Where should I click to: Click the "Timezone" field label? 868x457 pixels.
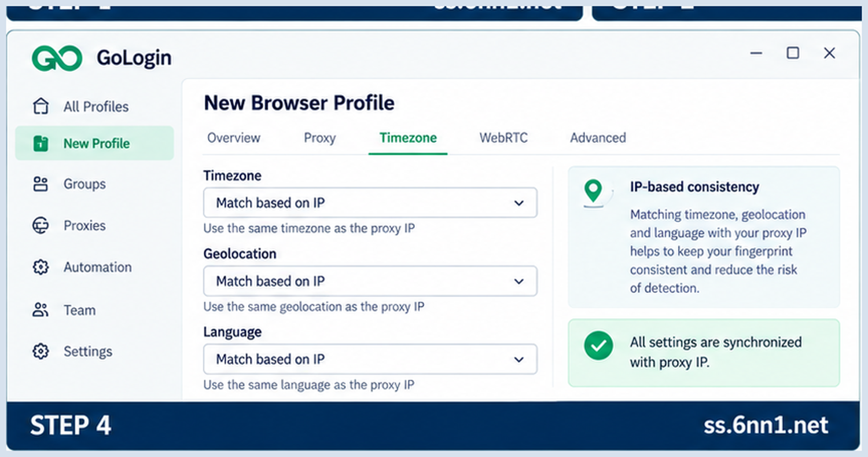(x=232, y=176)
